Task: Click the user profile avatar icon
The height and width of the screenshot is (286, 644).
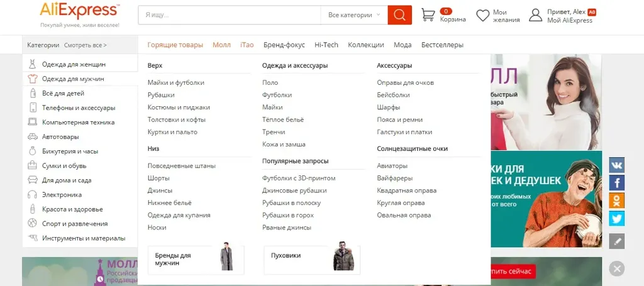Action: click(x=536, y=16)
